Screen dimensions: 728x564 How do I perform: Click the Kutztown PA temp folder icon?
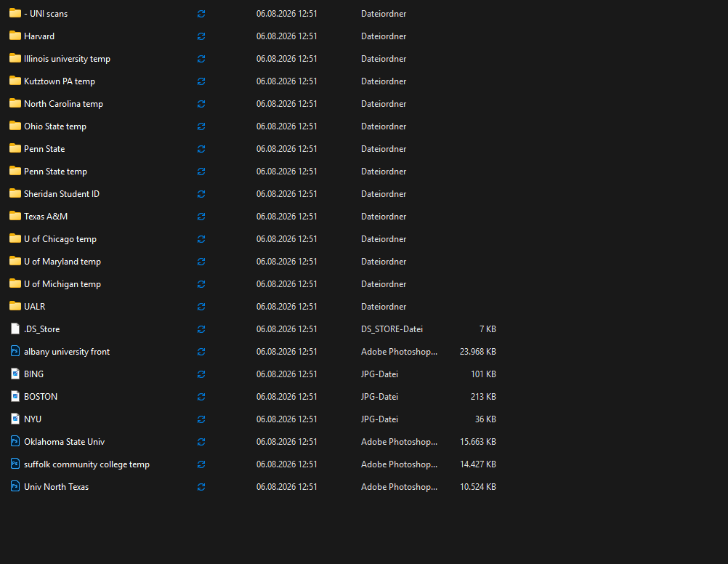click(x=15, y=81)
